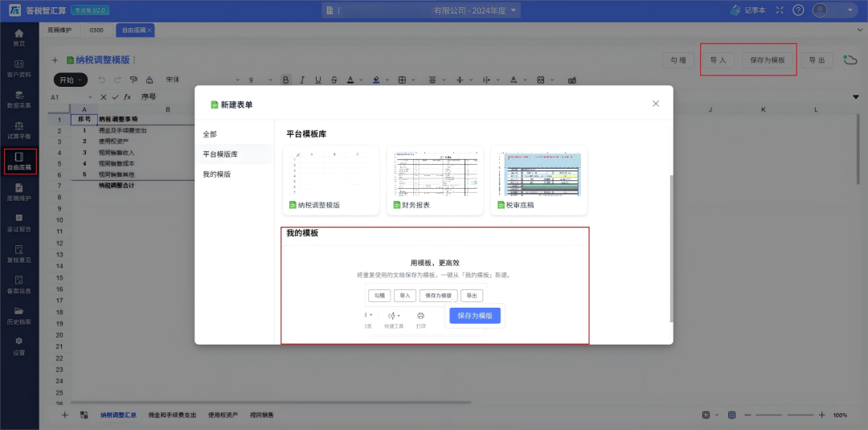
Task: Open the sheet list icon at the bottom
Action: click(x=84, y=415)
